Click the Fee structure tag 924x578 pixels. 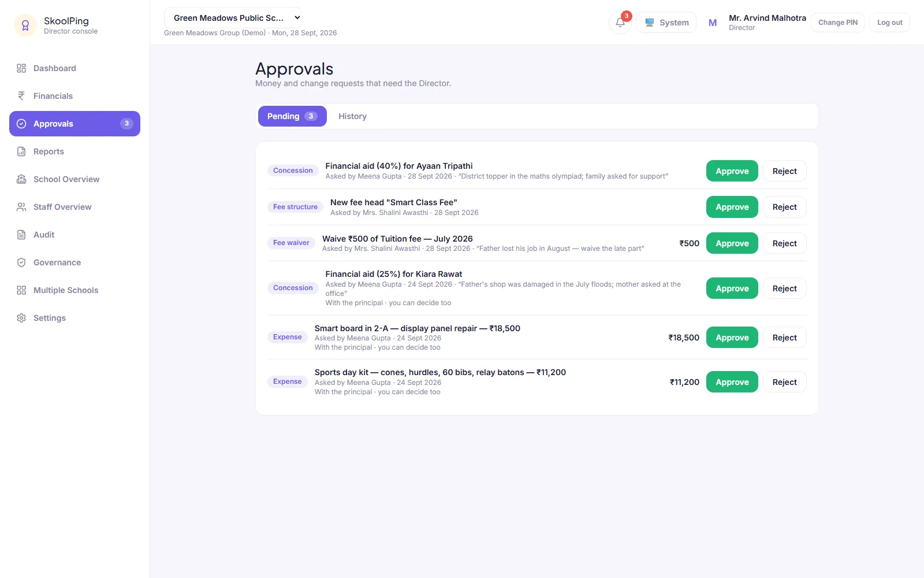coord(295,207)
